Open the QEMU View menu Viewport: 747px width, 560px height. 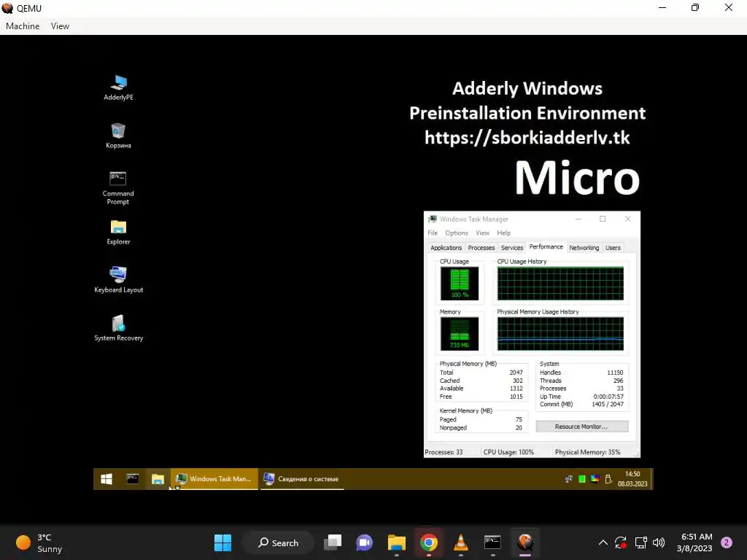[60, 26]
